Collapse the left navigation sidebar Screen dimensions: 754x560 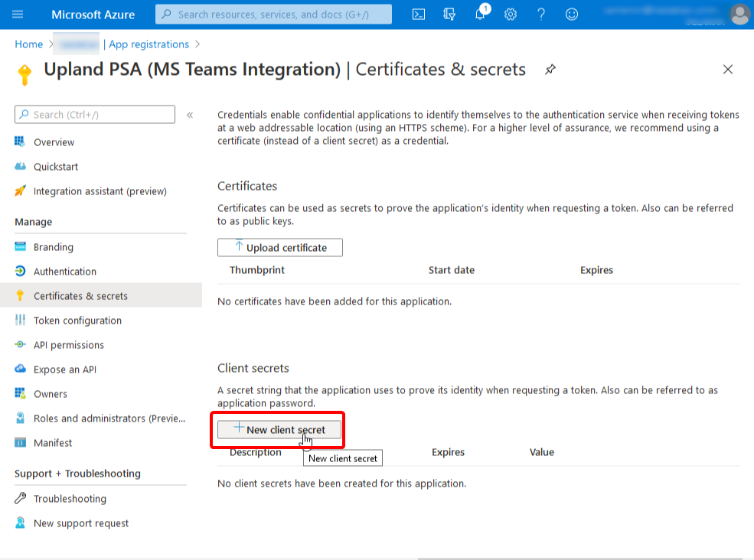(190, 115)
